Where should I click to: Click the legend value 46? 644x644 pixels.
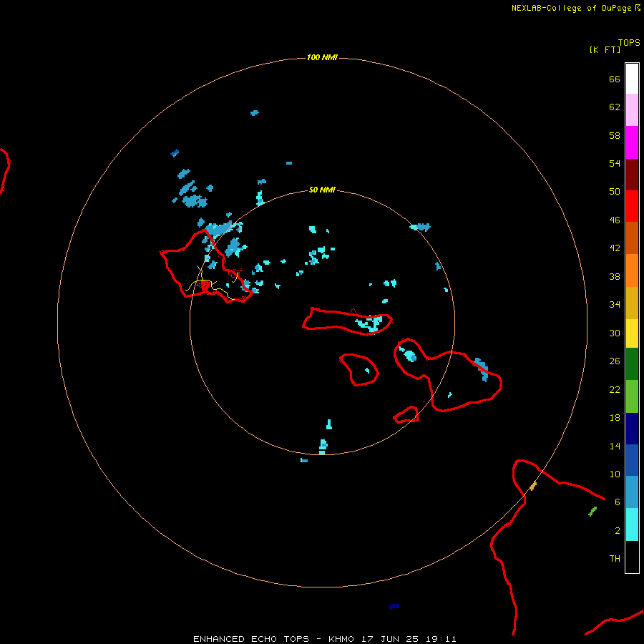coord(615,220)
